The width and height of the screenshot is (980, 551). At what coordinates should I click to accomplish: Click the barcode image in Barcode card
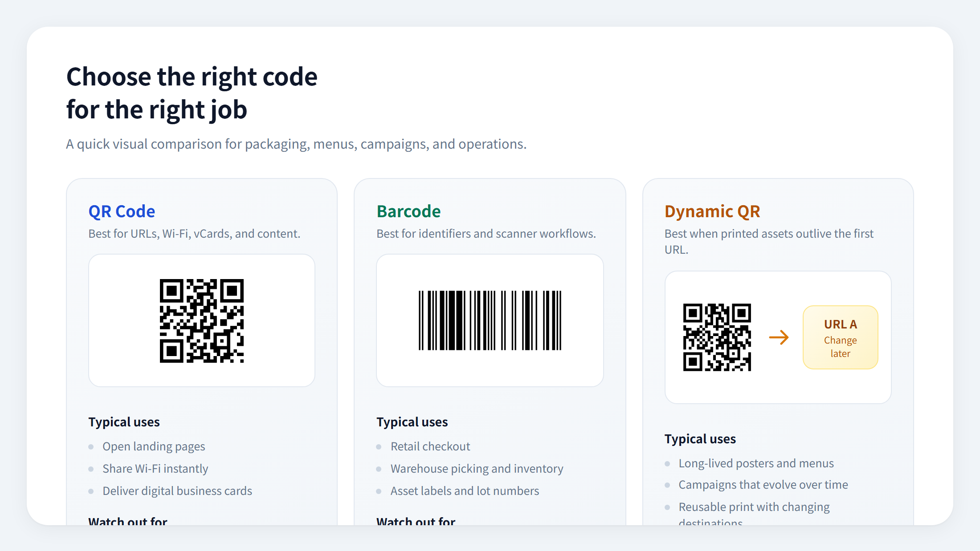coord(490,320)
